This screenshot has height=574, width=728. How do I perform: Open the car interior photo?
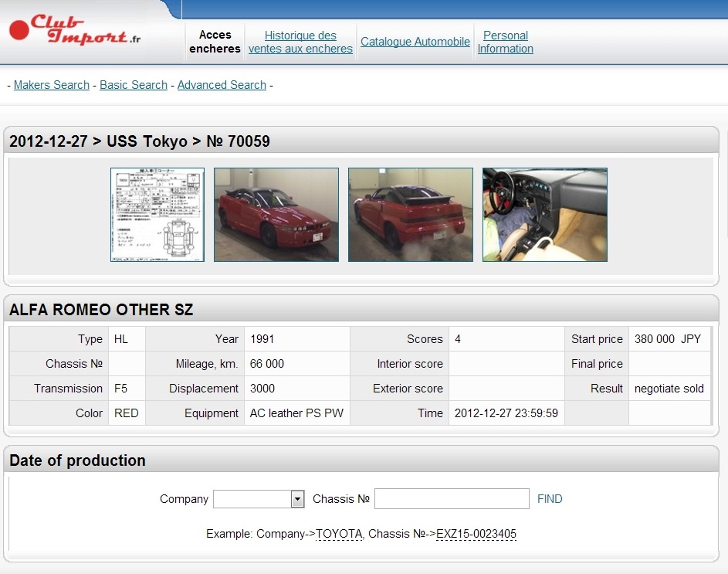pyautogui.click(x=545, y=215)
